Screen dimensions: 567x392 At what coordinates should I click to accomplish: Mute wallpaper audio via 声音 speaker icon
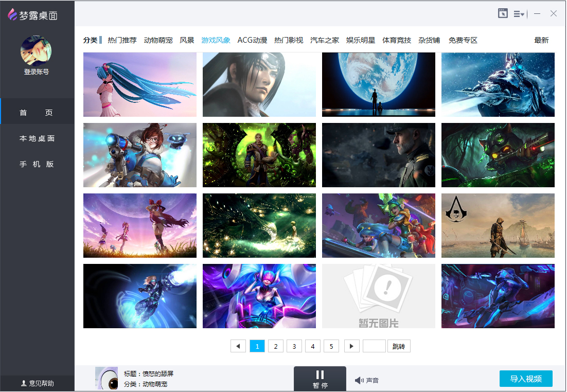pos(358,380)
